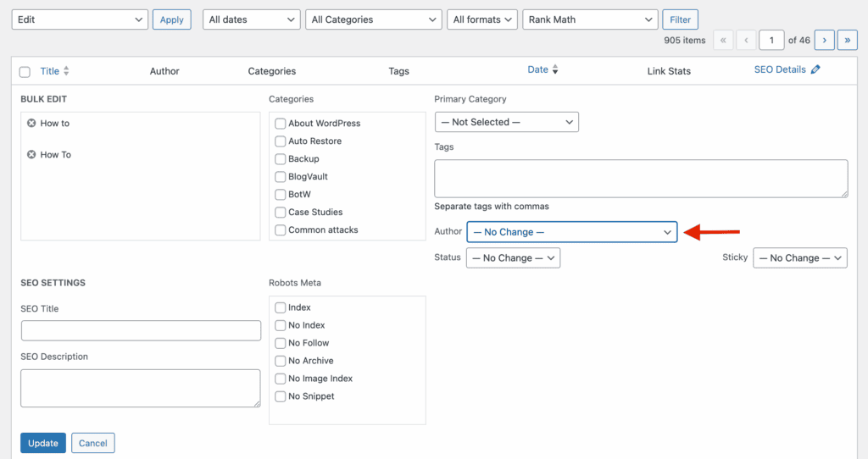The width and height of the screenshot is (868, 459).
Task: Click the Author column header
Action: click(164, 71)
